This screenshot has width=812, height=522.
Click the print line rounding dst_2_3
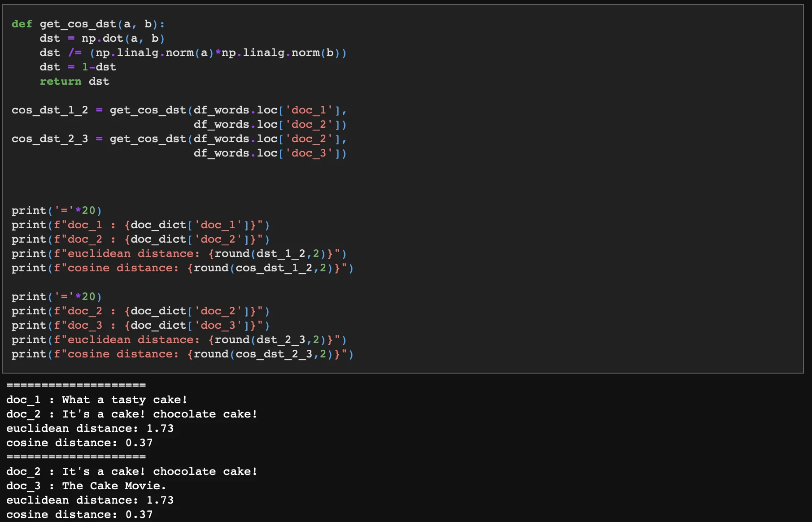[x=179, y=340]
